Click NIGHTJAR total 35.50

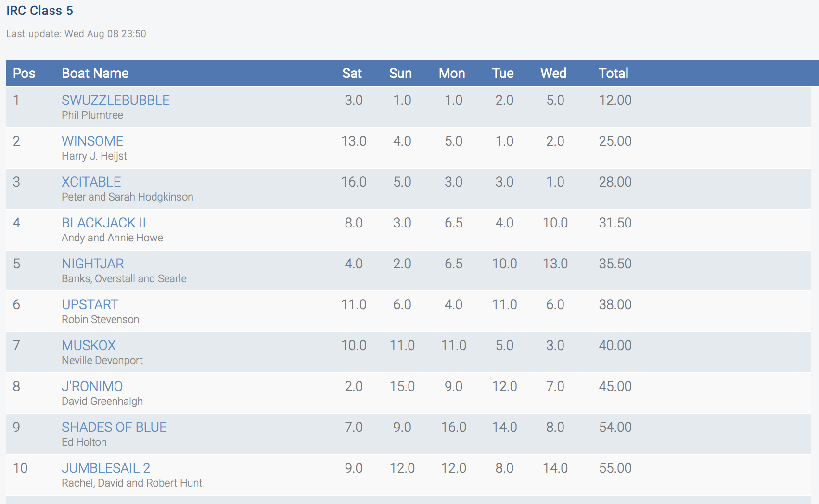point(615,264)
